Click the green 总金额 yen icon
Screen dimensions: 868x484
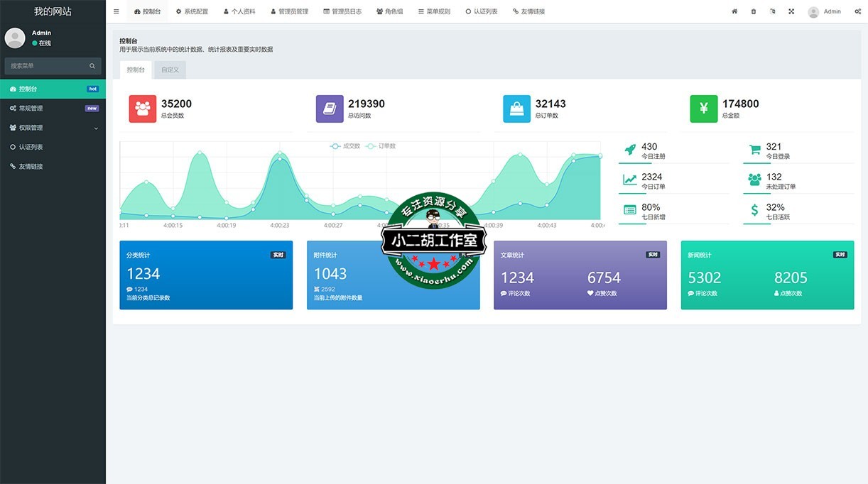704,109
